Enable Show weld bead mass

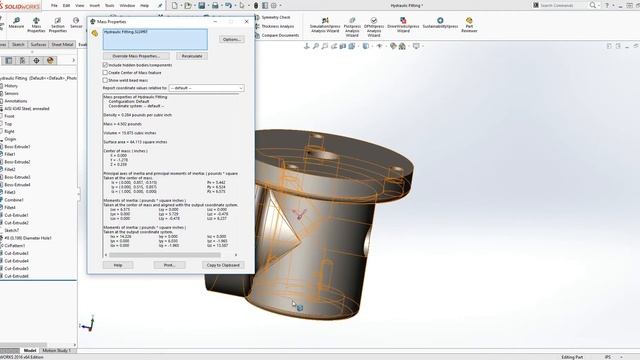pyautogui.click(x=105, y=80)
